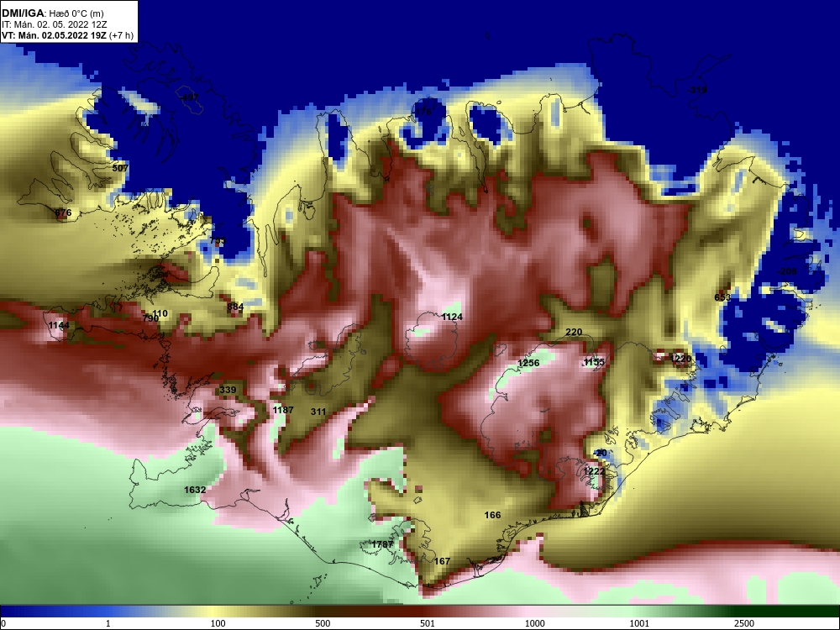840x630 pixels.
Task: Click the 1787 value on the map
Action: coord(382,544)
